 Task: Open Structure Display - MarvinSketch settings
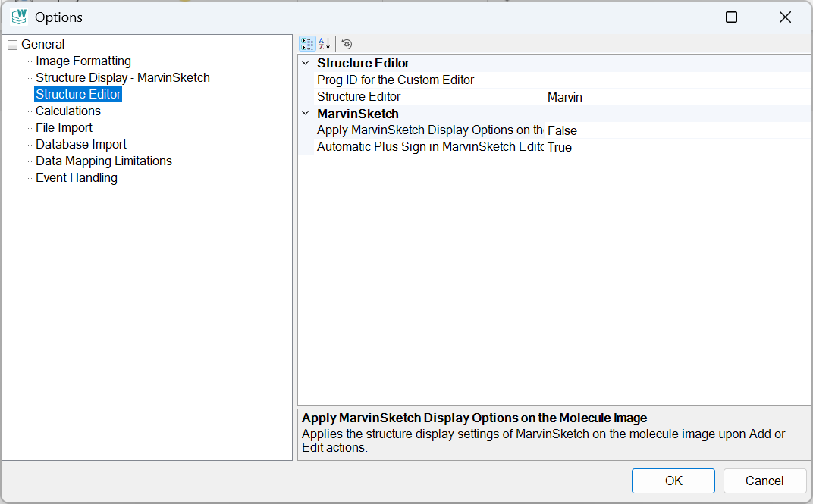tap(123, 78)
